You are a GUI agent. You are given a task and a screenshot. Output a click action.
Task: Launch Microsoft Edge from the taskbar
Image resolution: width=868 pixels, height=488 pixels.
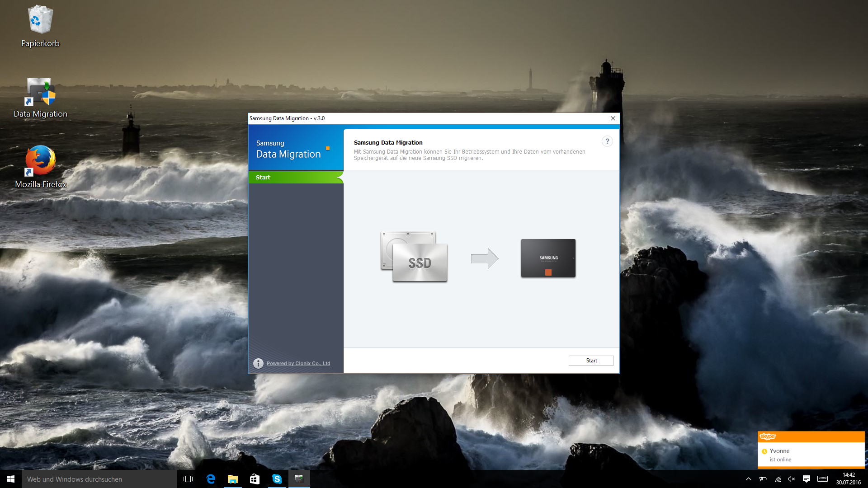[x=211, y=479]
